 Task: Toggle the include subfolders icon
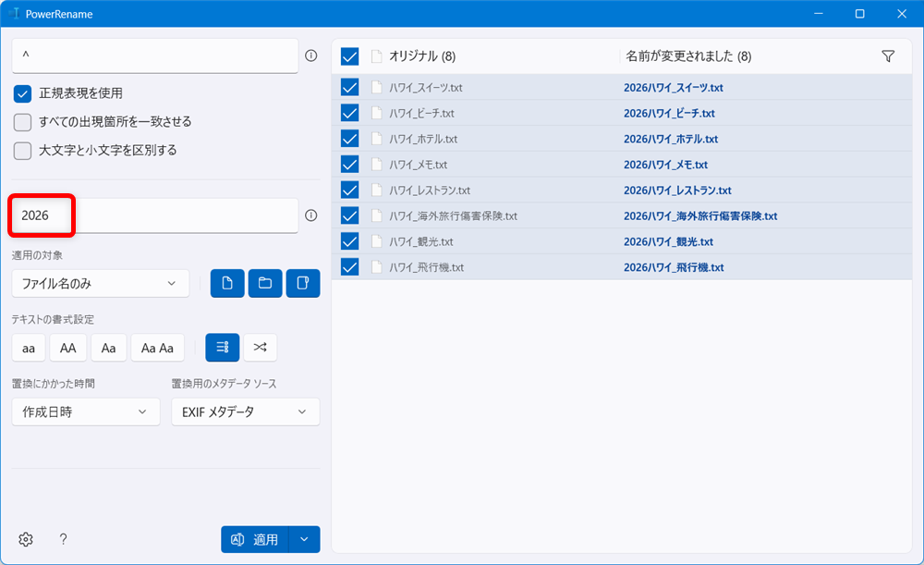tap(302, 283)
